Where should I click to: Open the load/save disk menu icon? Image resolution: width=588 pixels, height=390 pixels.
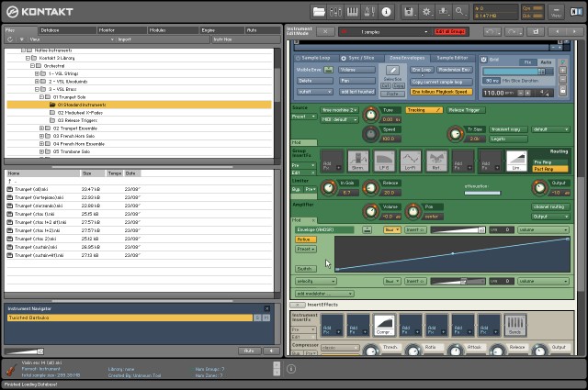409,12
